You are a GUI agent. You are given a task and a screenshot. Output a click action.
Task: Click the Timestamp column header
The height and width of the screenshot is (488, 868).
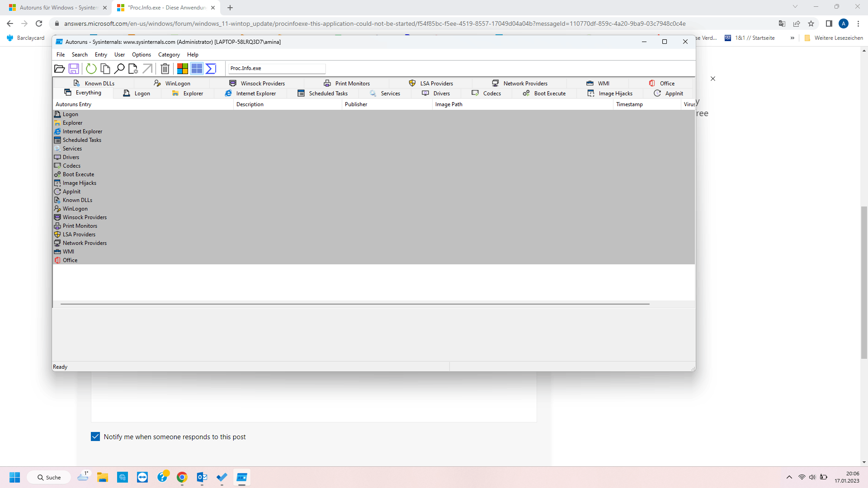[647, 104]
